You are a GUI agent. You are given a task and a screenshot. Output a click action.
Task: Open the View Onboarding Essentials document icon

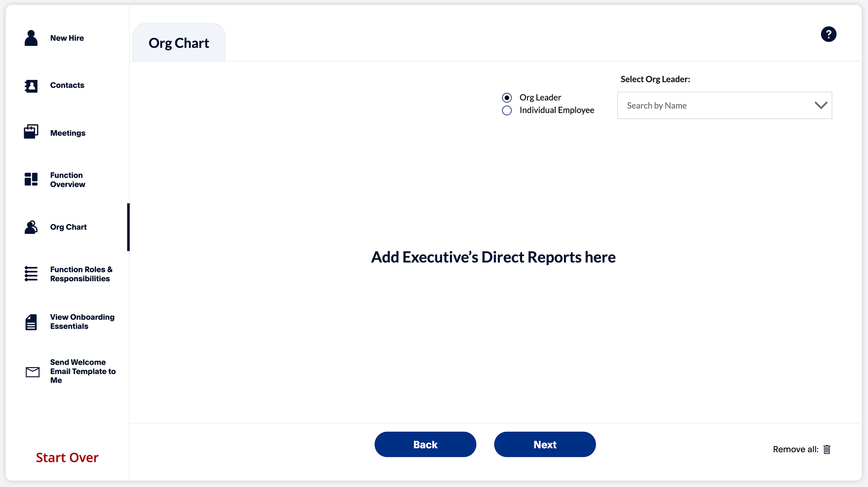click(x=31, y=322)
